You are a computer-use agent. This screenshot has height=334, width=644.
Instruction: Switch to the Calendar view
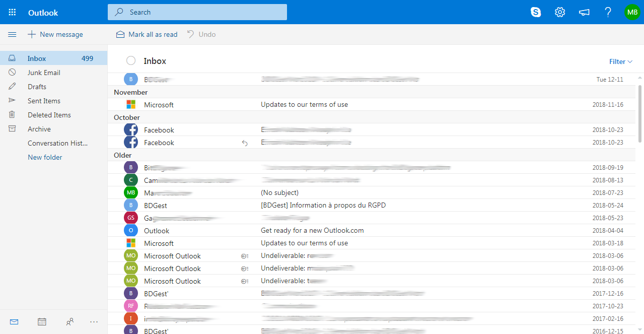point(42,321)
